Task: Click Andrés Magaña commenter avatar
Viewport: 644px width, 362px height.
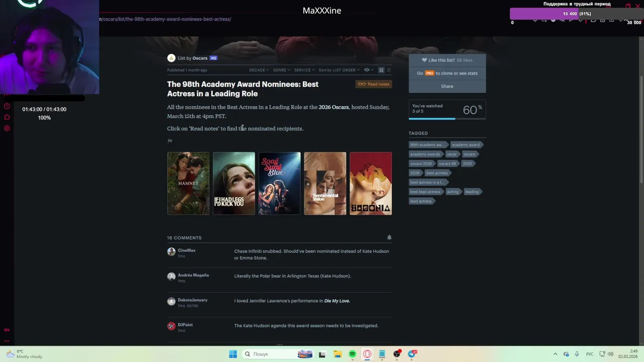Action: [171, 276]
